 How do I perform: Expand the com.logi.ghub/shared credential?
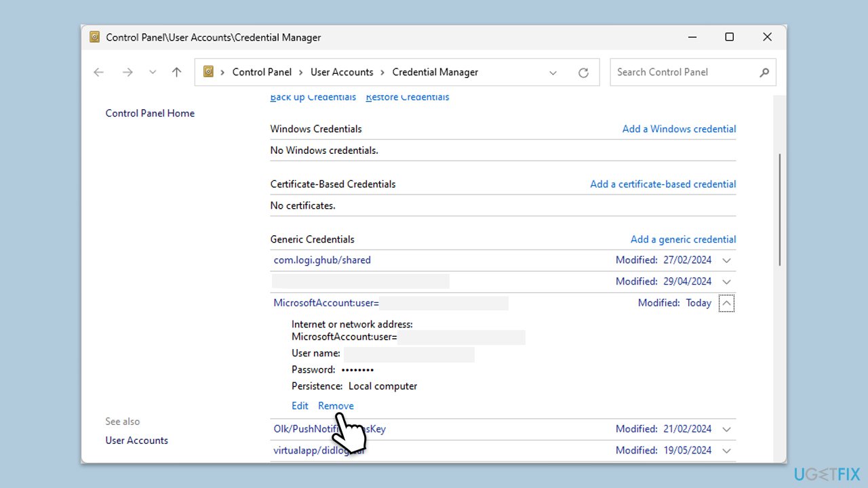(726, 260)
